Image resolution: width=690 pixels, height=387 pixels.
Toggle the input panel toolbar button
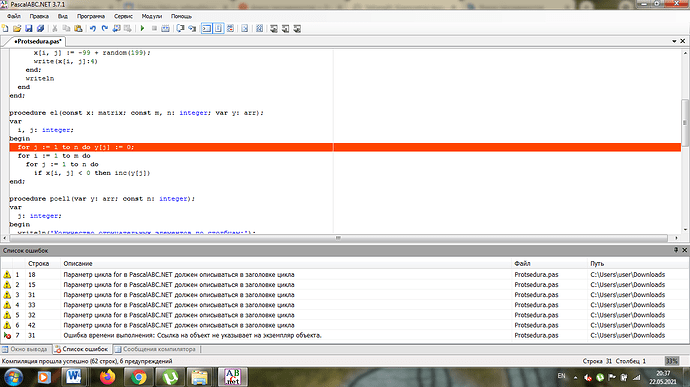pos(218,29)
